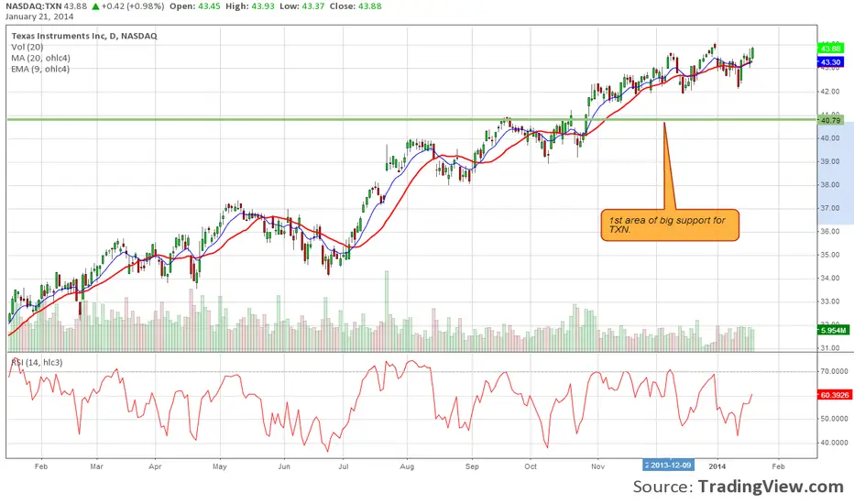Viewport: 854px width, 504px height.
Task: Click the Close: 43.88 value in header
Action: tap(356, 6)
